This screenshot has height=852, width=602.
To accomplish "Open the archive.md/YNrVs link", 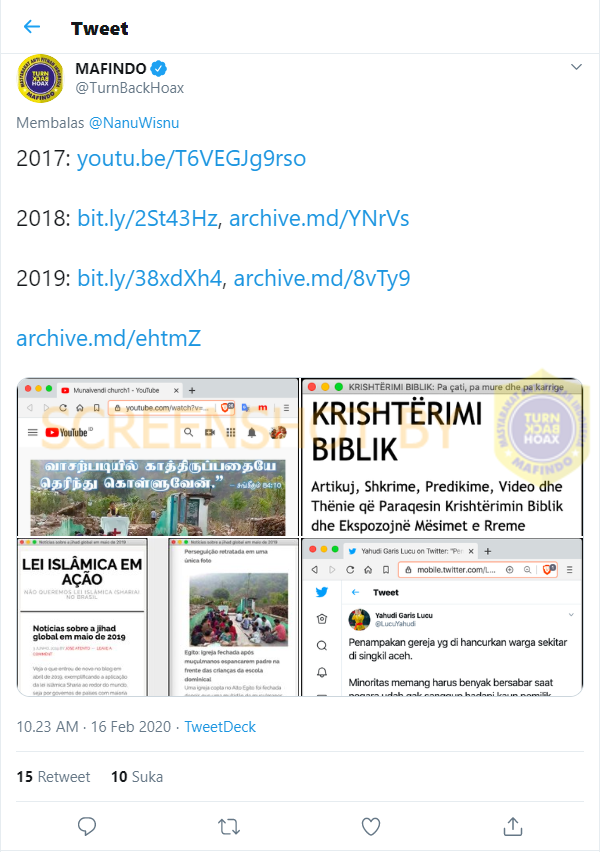I will (x=319, y=218).
